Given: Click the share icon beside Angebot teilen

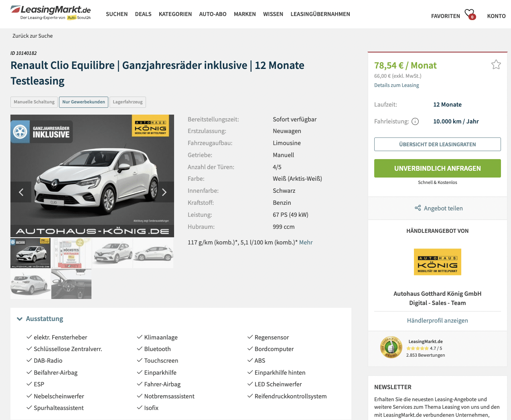Looking at the screenshot, I should (x=418, y=208).
